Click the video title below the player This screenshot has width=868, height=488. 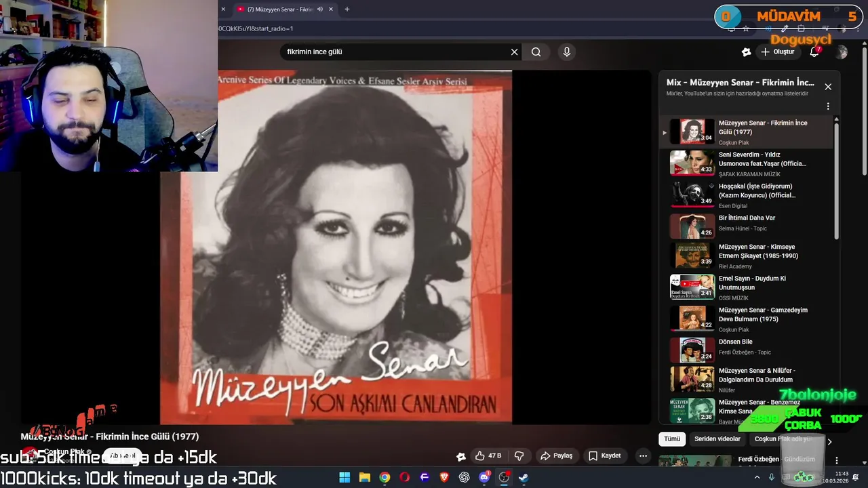click(x=110, y=436)
